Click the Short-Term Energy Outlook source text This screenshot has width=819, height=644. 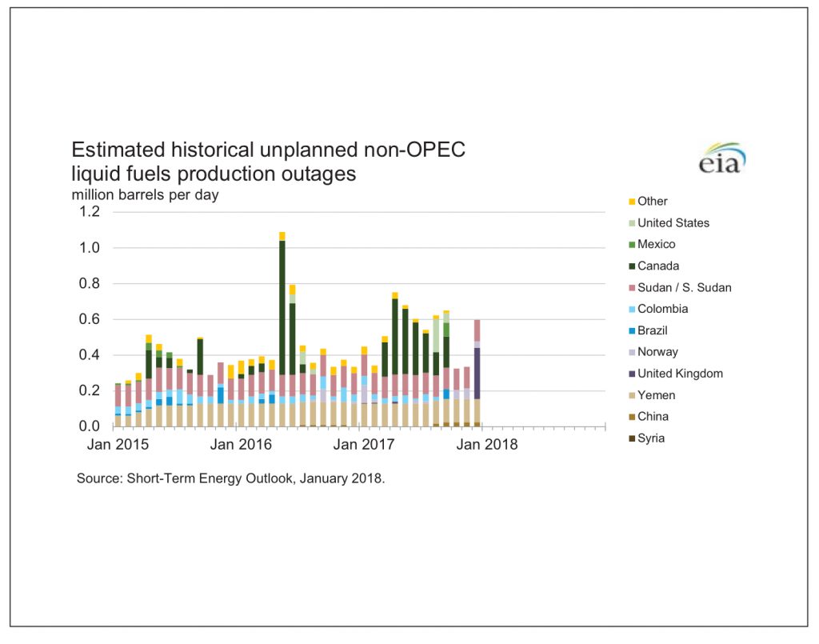[x=231, y=479]
